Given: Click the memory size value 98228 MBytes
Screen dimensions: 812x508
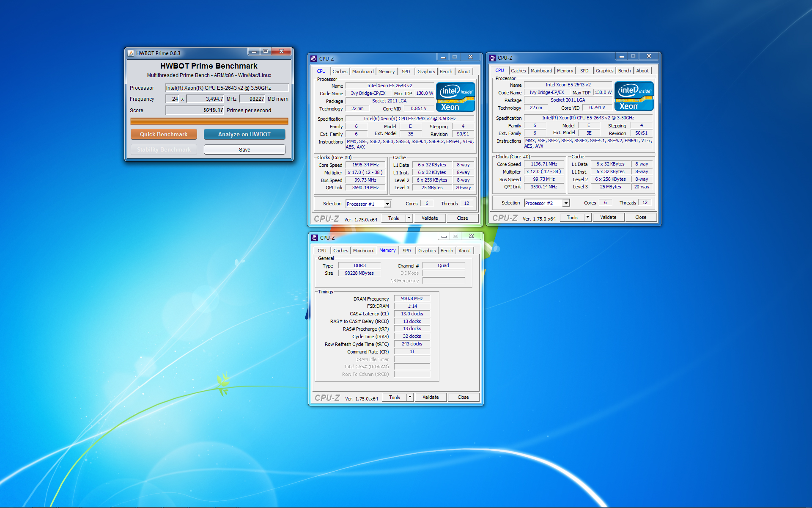Looking at the screenshot, I should point(359,273).
